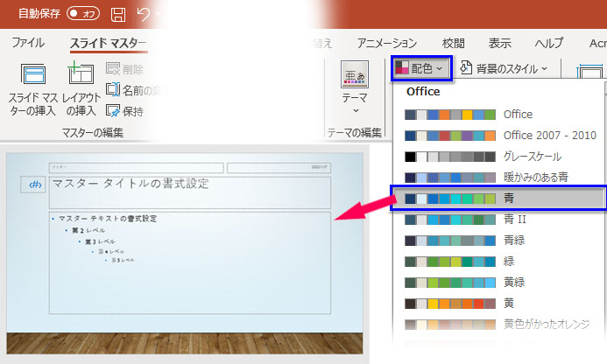The image size is (607, 364).
Task: Choose the 青 color scheme
Action: click(x=499, y=198)
